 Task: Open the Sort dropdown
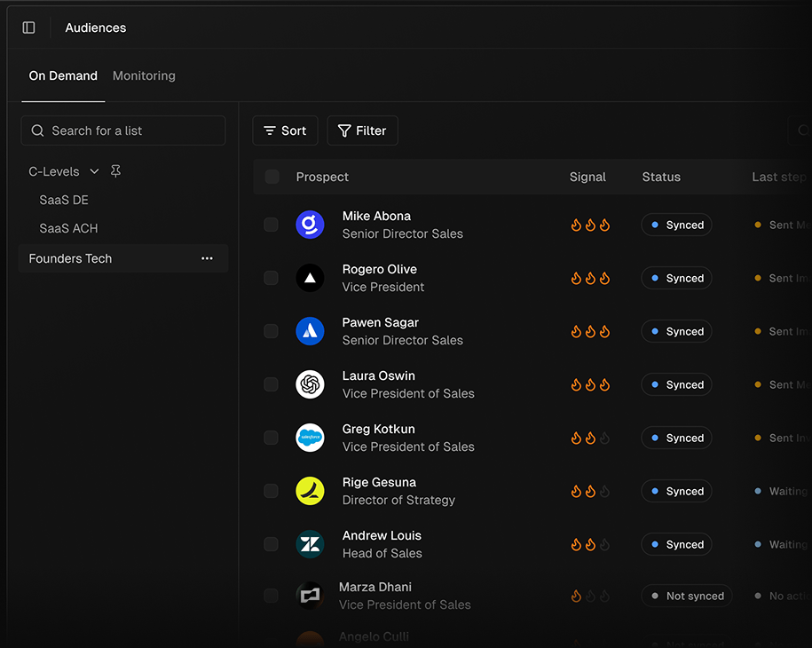(285, 130)
